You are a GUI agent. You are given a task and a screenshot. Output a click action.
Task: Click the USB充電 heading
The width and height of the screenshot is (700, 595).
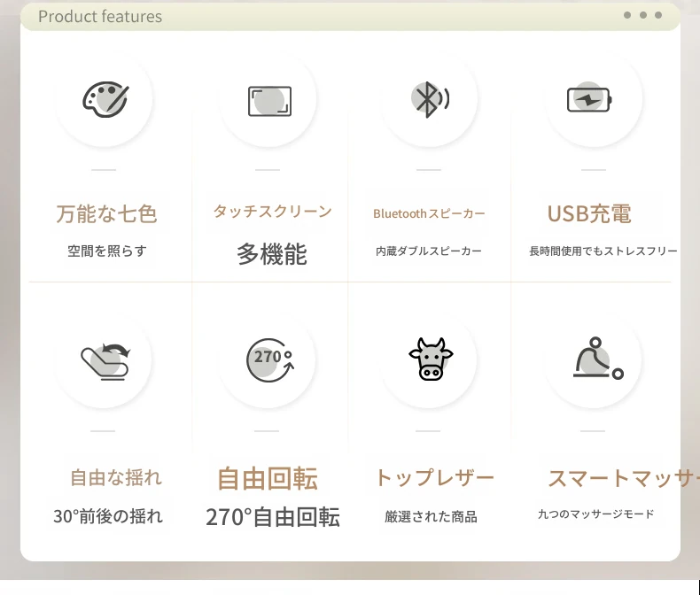tap(589, 213)
